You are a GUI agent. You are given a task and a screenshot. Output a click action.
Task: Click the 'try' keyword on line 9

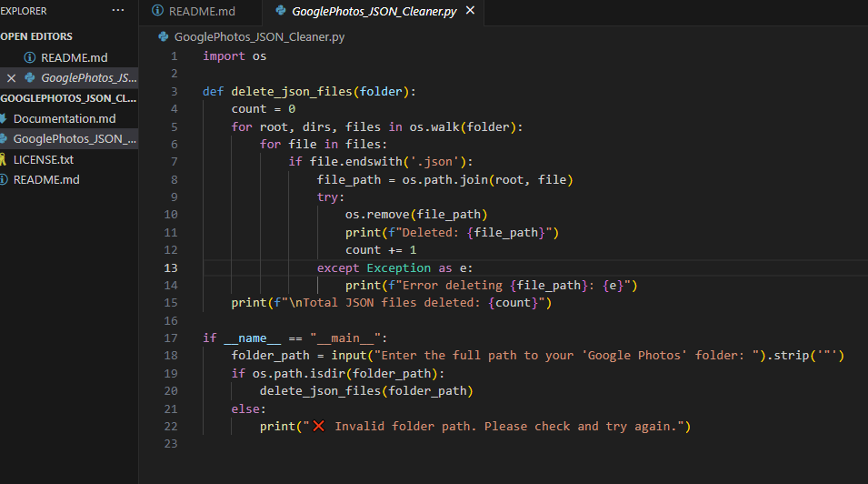(x=327, y=197)
